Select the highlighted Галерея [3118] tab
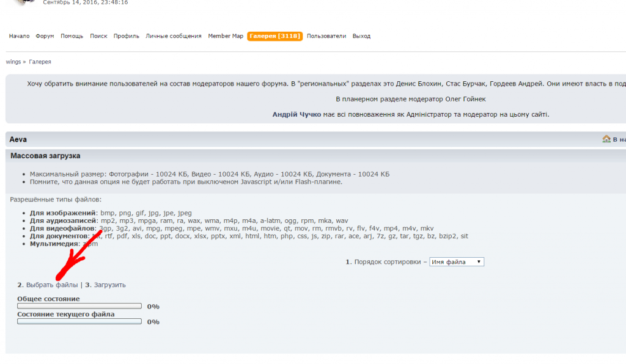Image resolution: width=626 pixels, height=364 pixels. coord(274,36)
